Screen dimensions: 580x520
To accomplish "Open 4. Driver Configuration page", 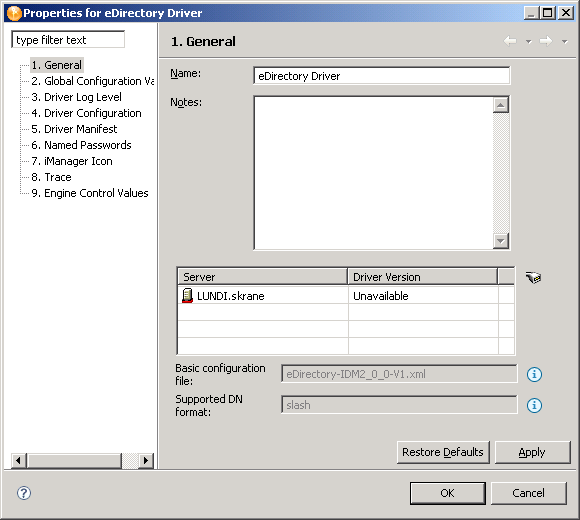I will coord(86,113).
